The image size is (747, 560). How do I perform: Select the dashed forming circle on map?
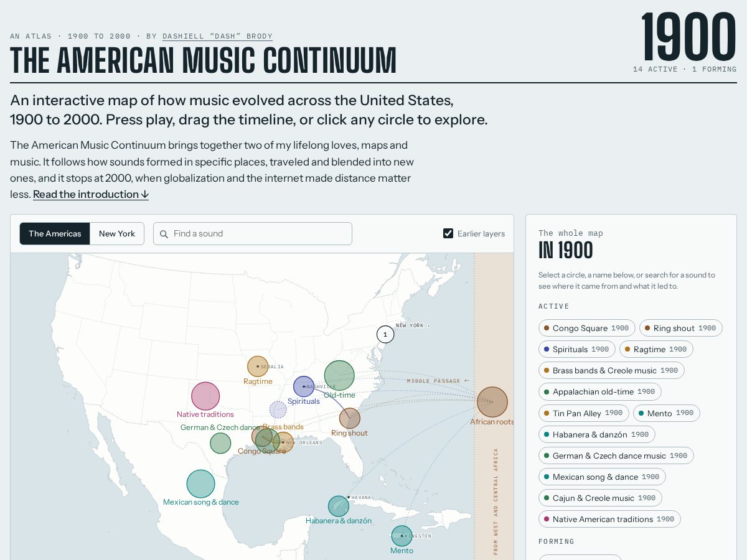(278, 409)
